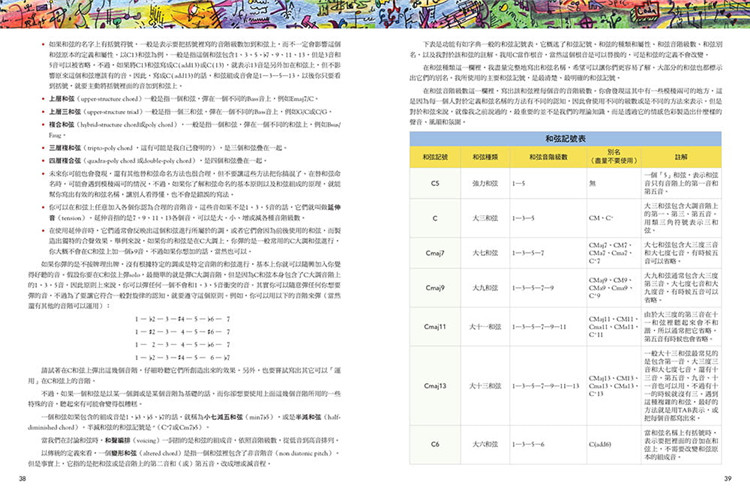The width and height of the screenshot is (750, 500).
Task: Click page number 38
Action: tap(22, 478)
